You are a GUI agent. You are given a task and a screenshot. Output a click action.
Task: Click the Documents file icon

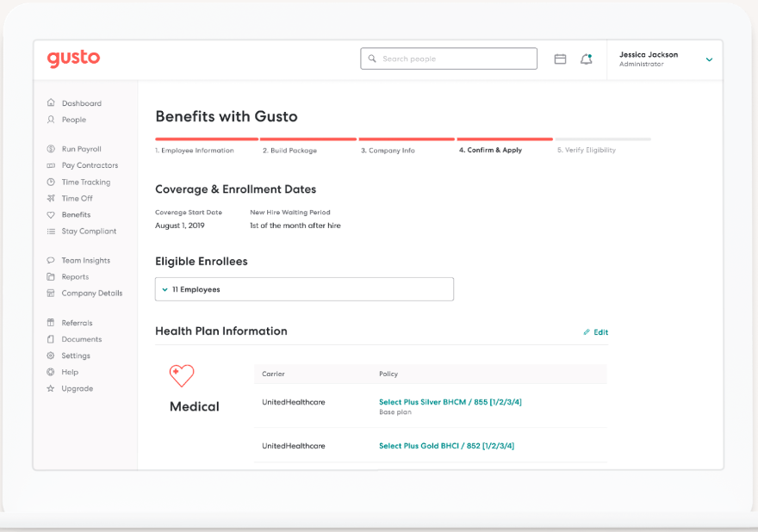[x=51, y=338]
